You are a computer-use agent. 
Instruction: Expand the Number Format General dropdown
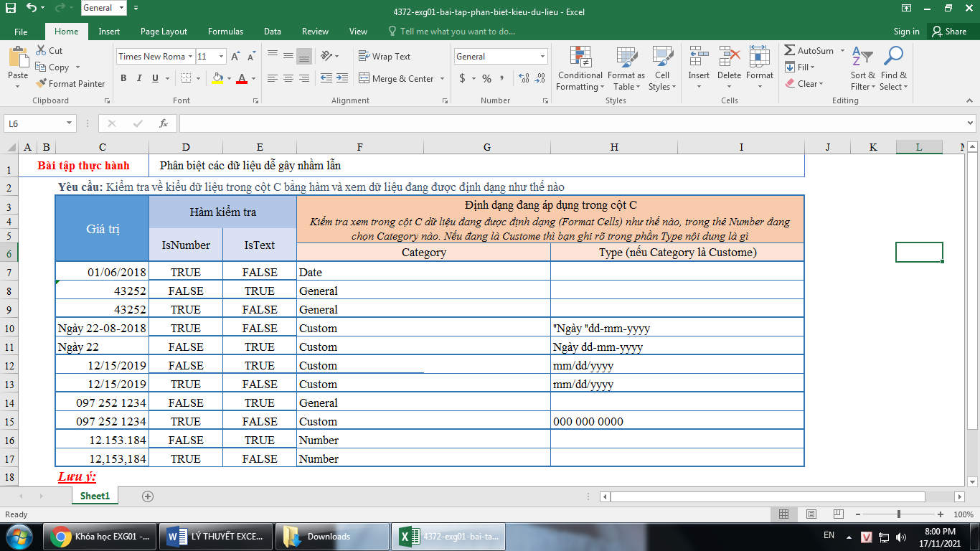point(542,57)
